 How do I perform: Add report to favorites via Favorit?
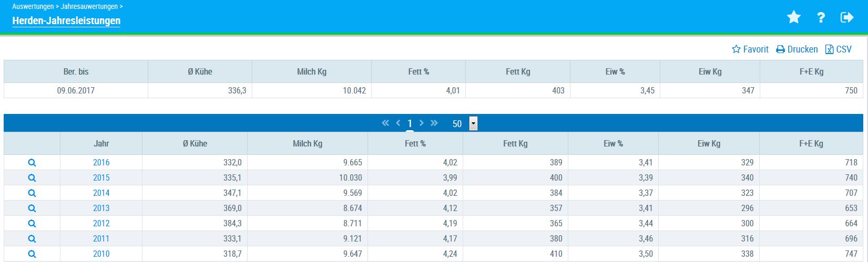(x=750, y=49)
